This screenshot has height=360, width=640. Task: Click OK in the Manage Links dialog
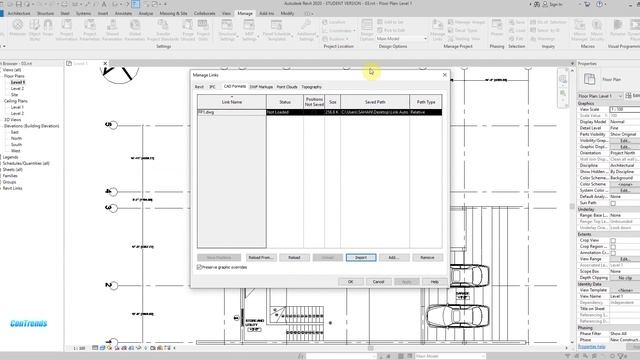(x=350, y=282)
